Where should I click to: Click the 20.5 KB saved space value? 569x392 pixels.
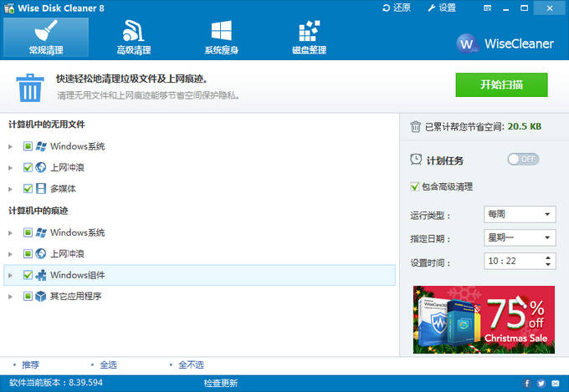tap(525, 126)
